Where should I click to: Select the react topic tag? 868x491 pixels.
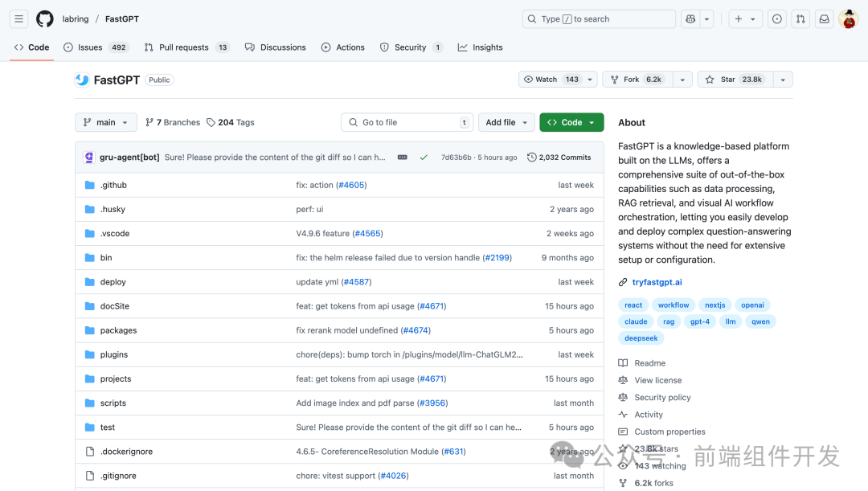click(x=633, y=305)
